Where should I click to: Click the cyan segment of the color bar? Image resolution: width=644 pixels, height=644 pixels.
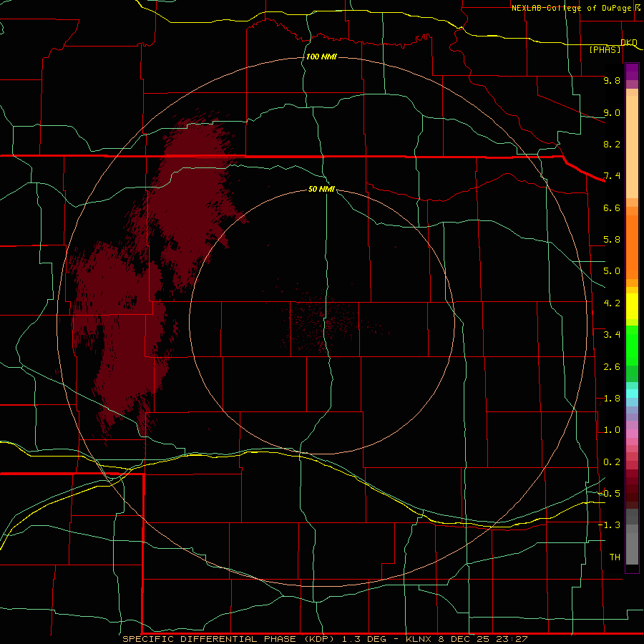coord(632,394)
